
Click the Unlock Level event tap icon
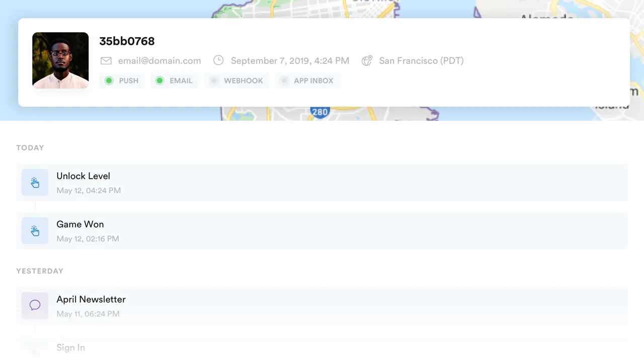[35, 183]
